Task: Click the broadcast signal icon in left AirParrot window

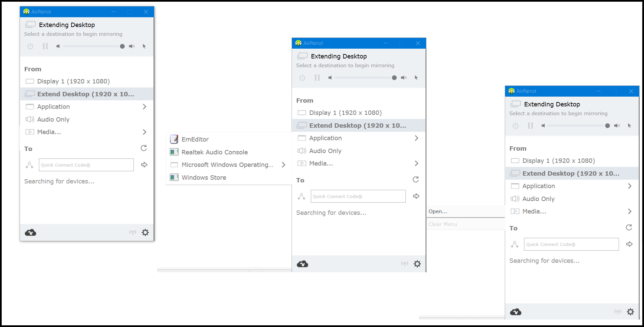Action: click(133, 232)
